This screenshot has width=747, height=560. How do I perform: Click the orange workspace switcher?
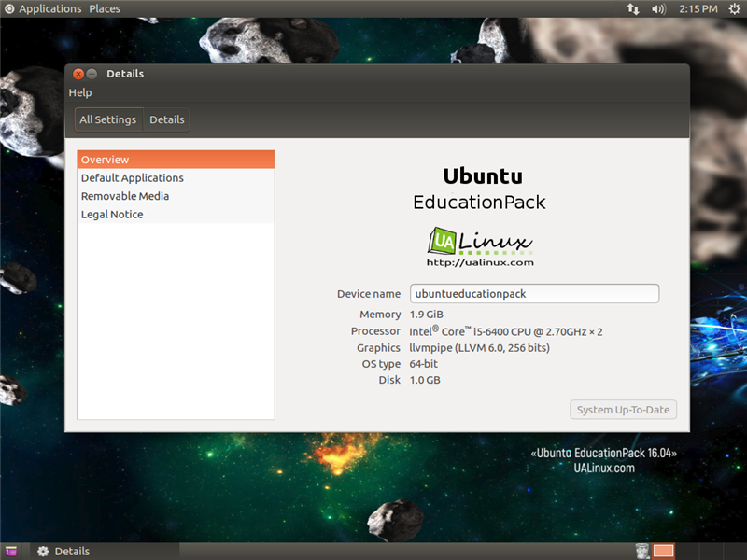(663, 552)
